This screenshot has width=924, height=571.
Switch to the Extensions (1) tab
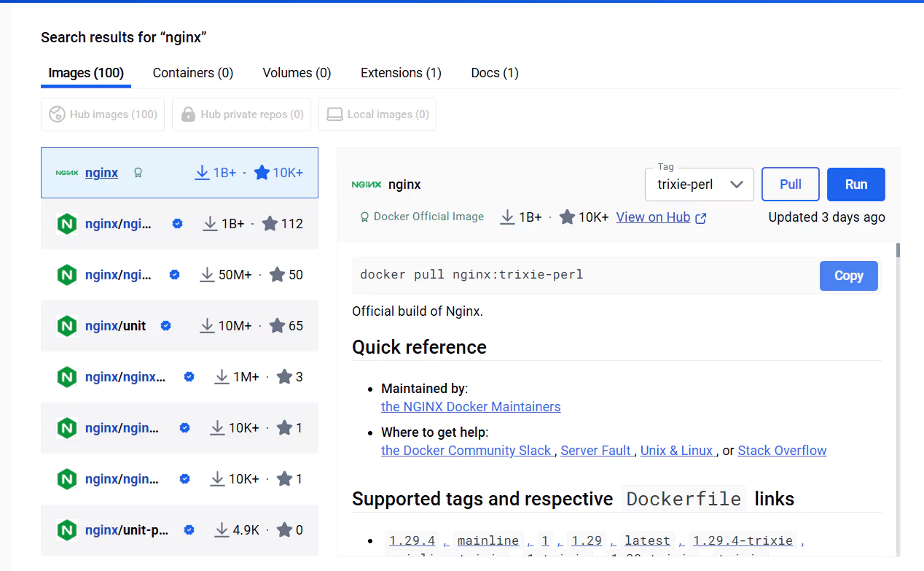click(x=401, y=72)
